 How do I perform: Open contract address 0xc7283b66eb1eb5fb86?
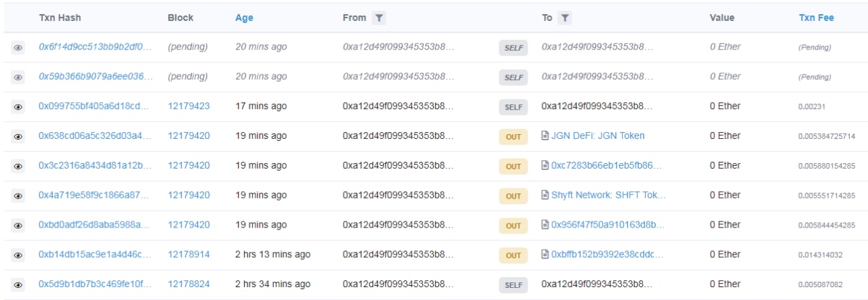[x=606, y=165]
